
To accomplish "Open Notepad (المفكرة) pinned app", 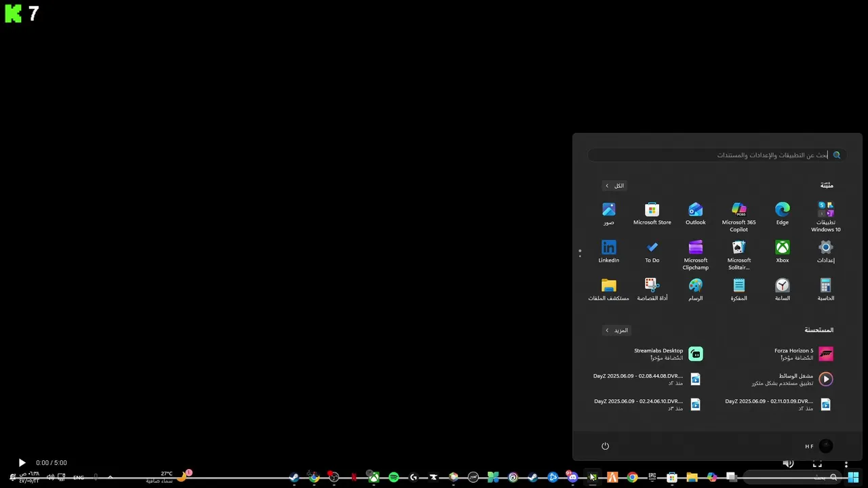I will coord(738,289).
